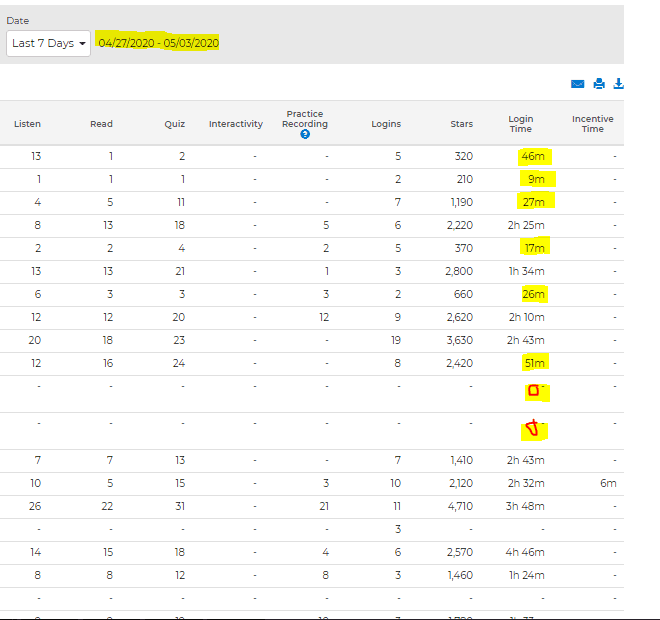
Task: Sort by Practice Recording column header
Action: coord(305,119)
